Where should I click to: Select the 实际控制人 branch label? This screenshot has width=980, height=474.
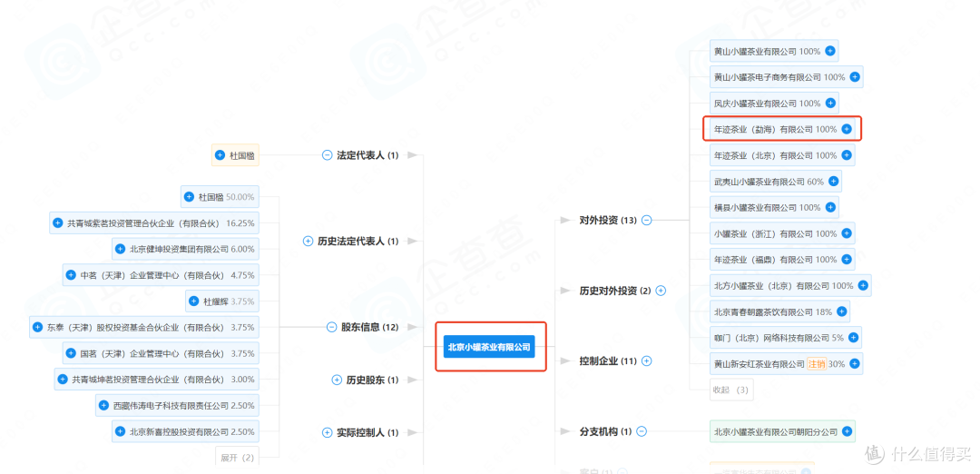pyautogui.click(x=360, y=432)
